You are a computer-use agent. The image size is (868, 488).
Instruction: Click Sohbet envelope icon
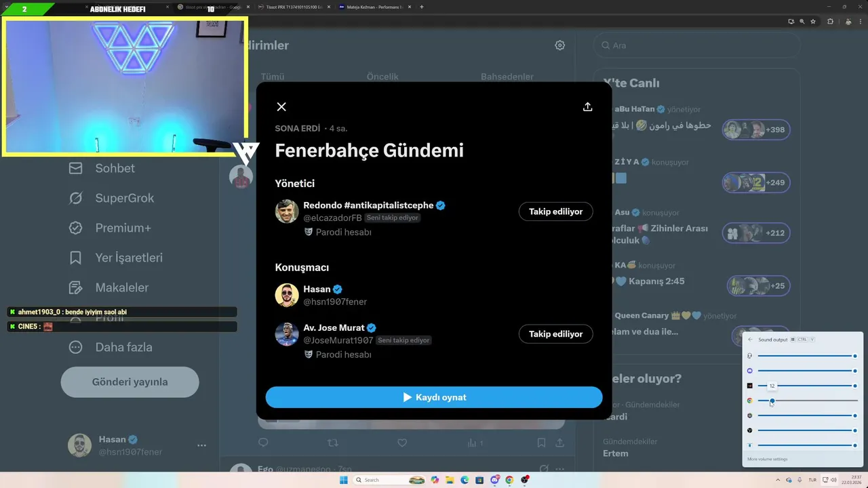pyautogui.click(x=76, y=168)
